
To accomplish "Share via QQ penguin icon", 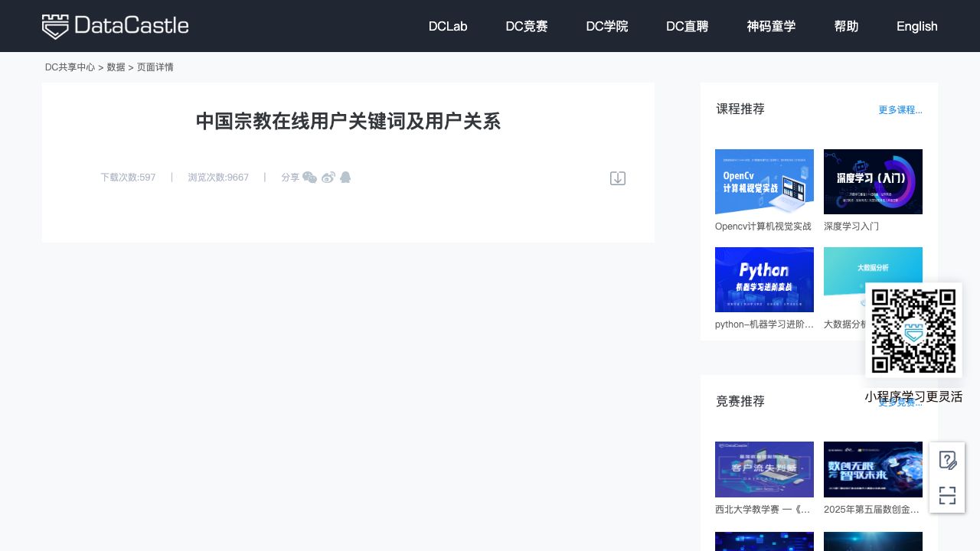I will click(x=345, y=178).
